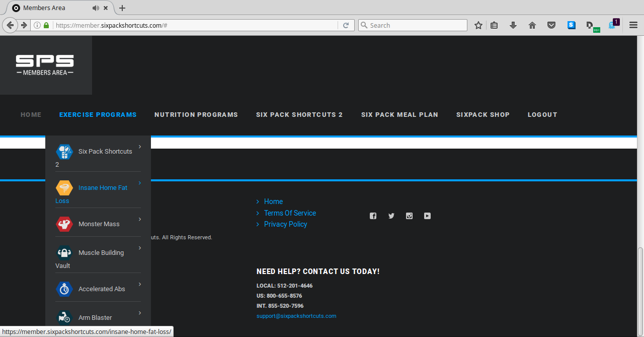Open the SIX PACK MEAL PLAN menu item
The height and width of the screenshot is (337, 644).
(x=399, y=115)
